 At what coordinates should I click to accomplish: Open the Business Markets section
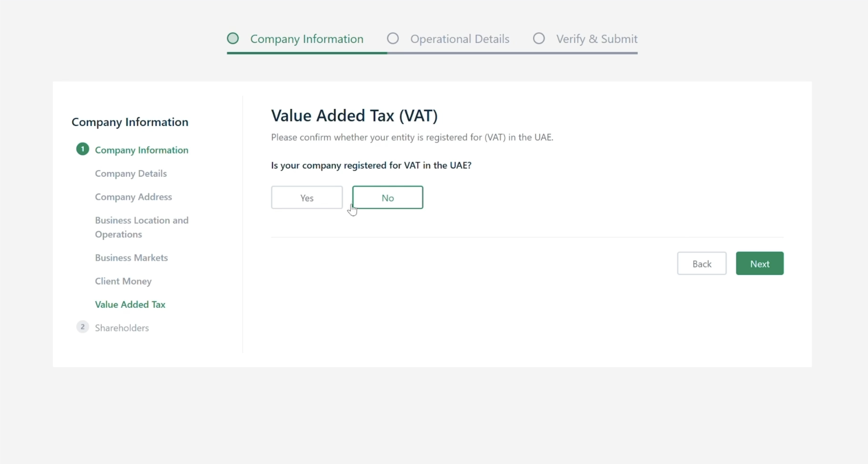click(x=131, y=258)
